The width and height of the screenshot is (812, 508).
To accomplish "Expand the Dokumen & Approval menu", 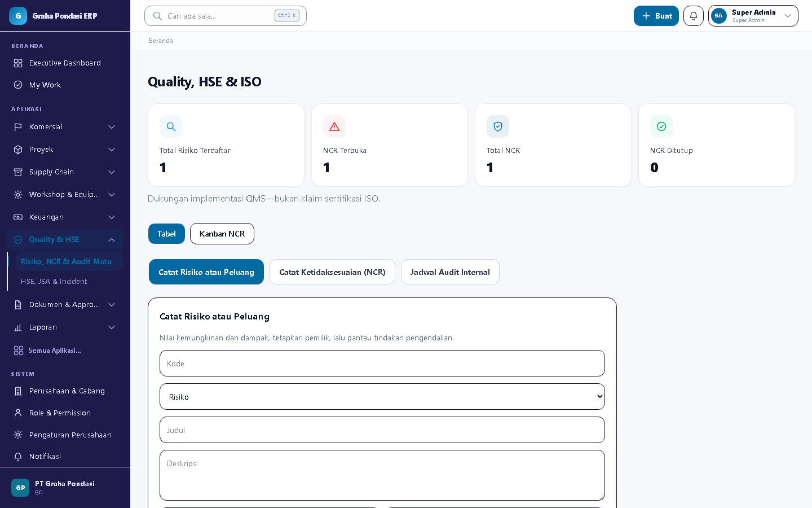I will [65, 305].
